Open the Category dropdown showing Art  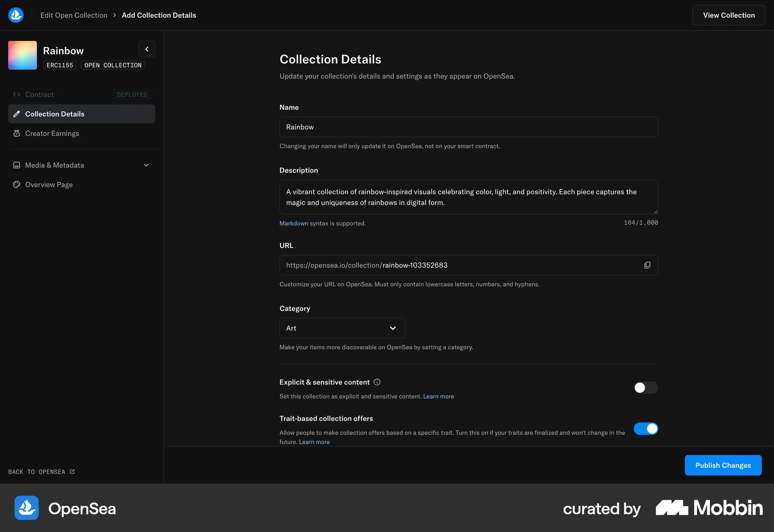[342, 328]
